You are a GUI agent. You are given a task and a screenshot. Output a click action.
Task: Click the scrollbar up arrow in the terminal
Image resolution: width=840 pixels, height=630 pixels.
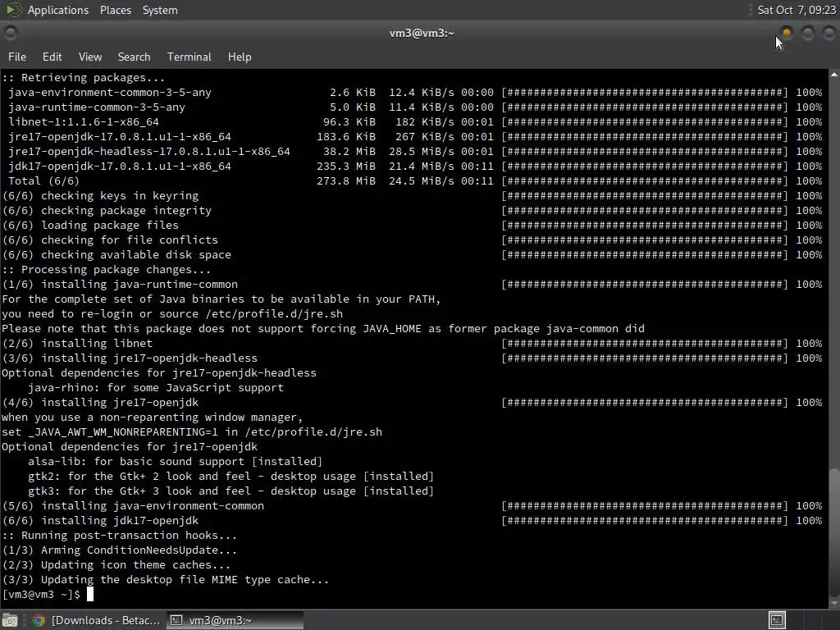click(834, 75)
